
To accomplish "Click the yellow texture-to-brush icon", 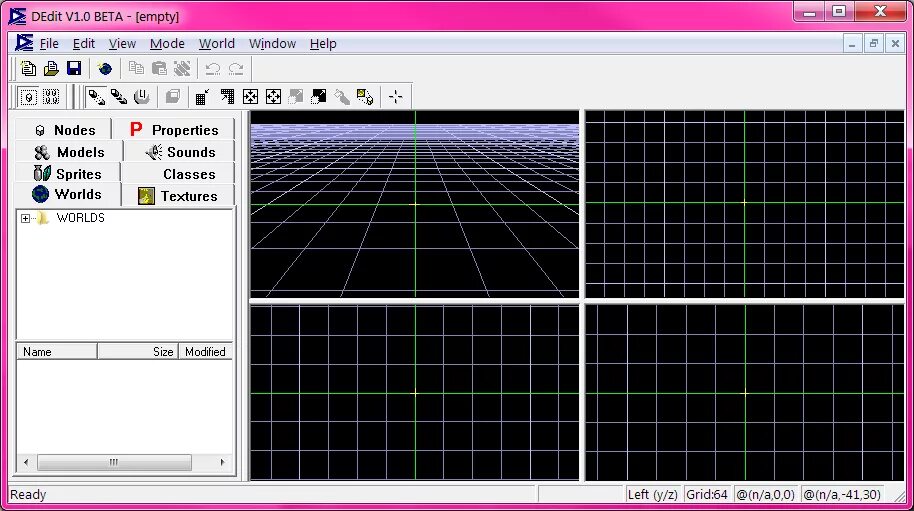I will click(365, 97).
